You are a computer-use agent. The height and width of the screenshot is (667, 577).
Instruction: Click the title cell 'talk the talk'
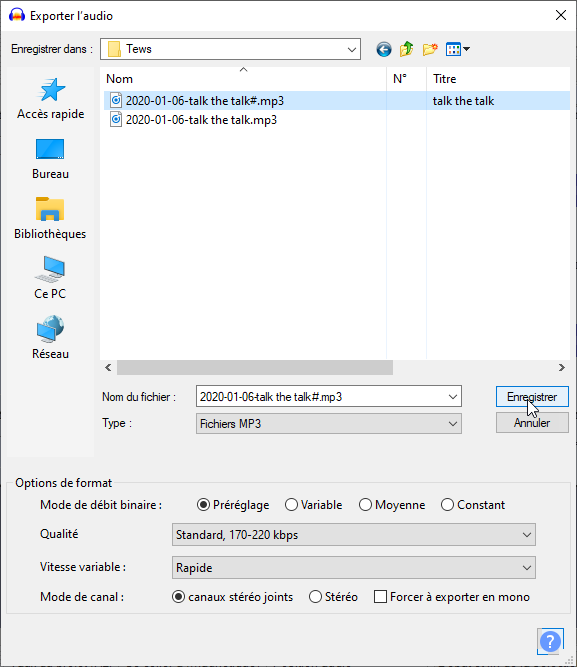[463, 101]
